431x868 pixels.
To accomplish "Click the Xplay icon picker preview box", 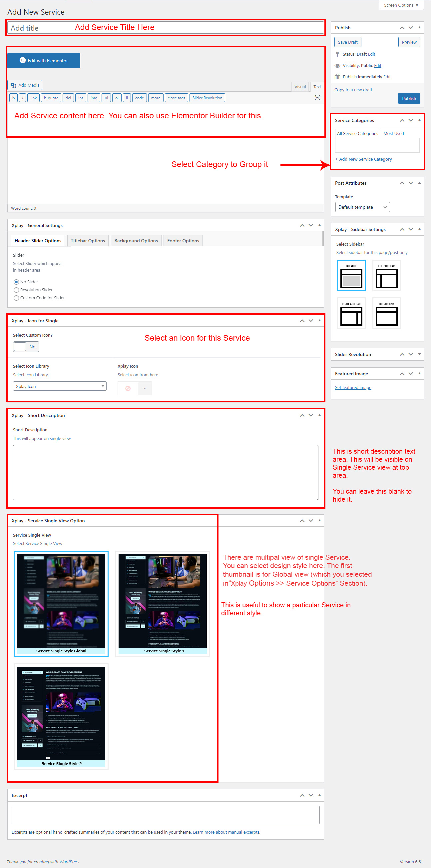I will tap(128, 388).
